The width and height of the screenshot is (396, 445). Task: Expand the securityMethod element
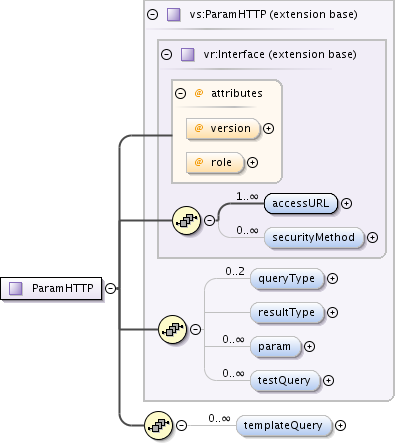coord(372,237)
